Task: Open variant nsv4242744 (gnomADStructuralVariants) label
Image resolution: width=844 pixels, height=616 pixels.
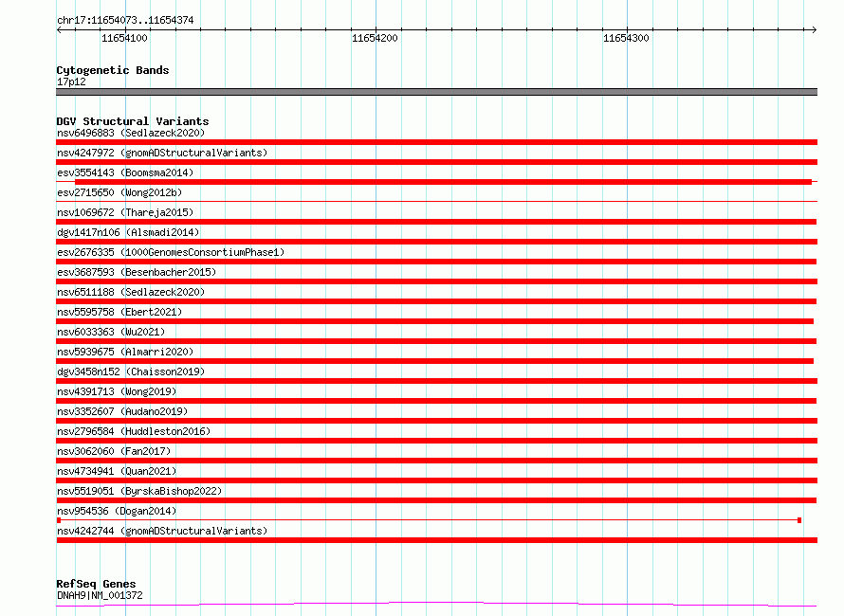Action: click(162, 531)
